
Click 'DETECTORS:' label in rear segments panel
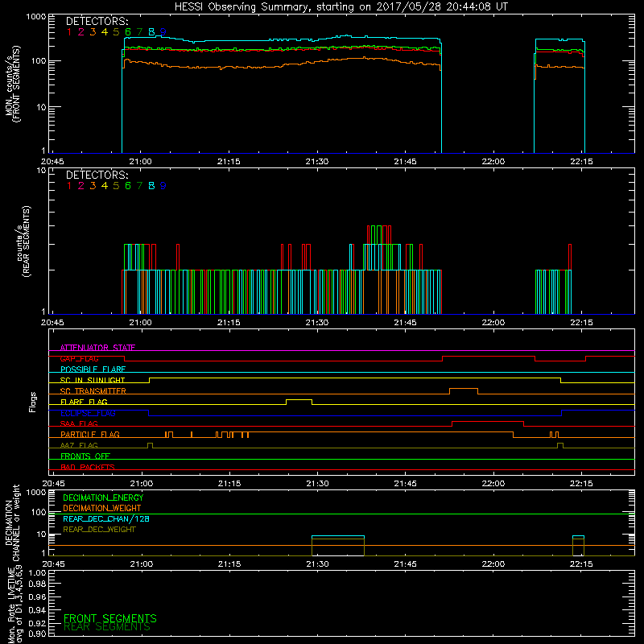point(97,175)
